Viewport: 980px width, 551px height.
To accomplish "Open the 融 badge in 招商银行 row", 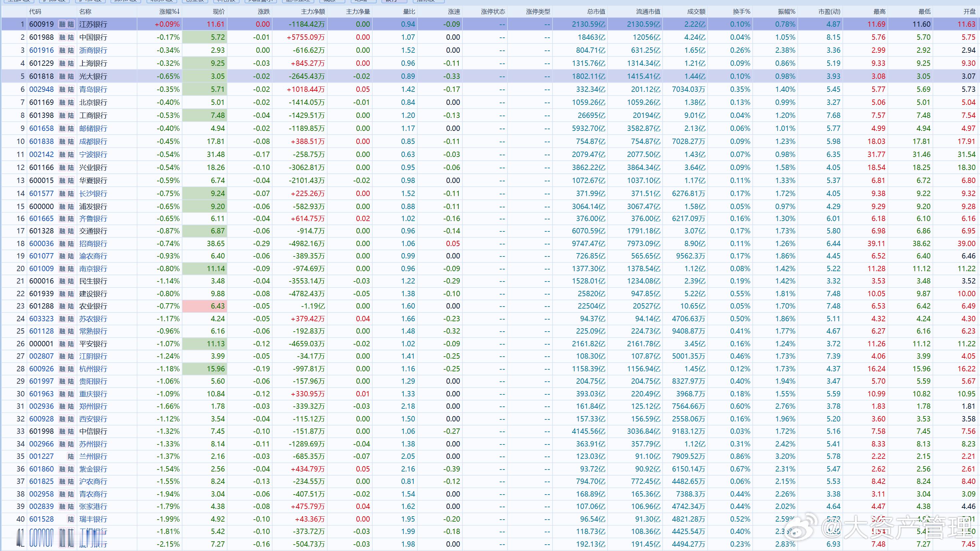I will click(x=62, y=244).
